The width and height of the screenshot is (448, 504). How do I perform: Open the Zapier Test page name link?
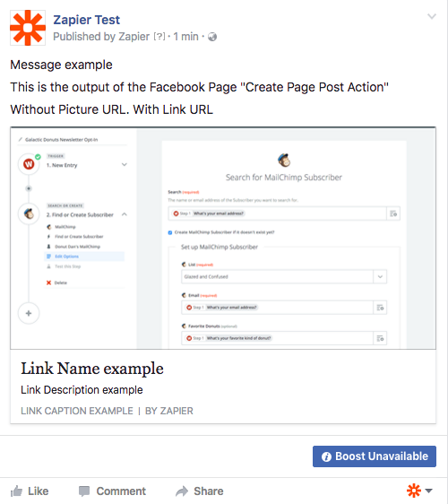(86, 20)
